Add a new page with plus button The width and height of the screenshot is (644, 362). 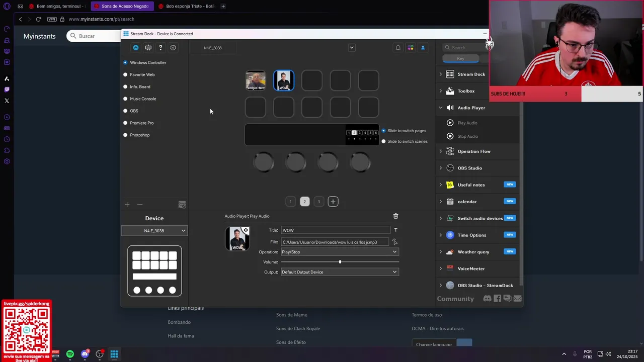333,202
